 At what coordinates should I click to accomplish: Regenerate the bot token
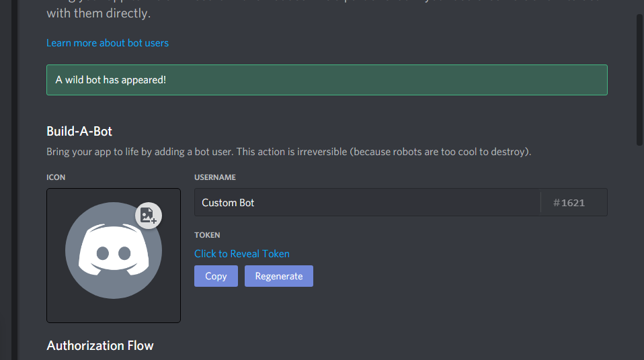[x=279, y=276]
